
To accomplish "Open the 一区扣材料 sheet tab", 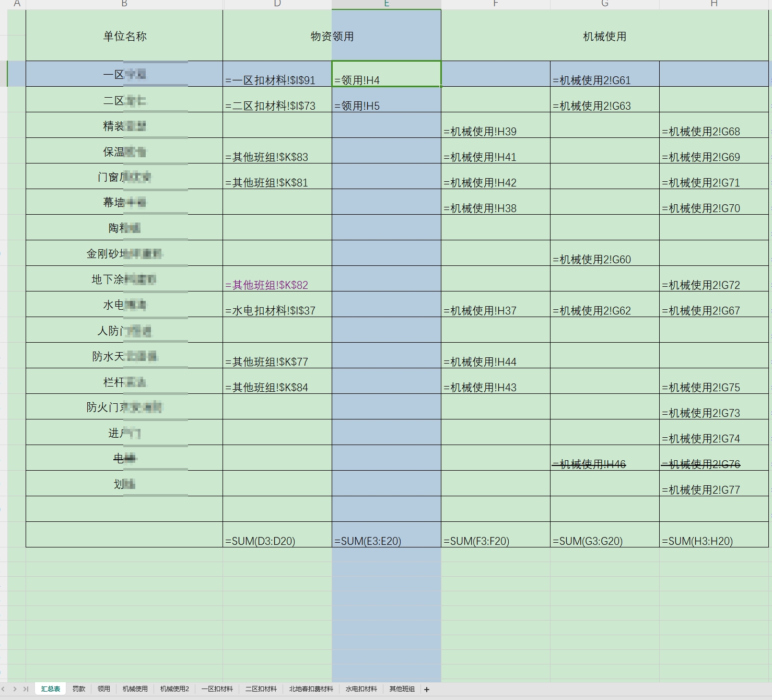I will coord(217,690).
